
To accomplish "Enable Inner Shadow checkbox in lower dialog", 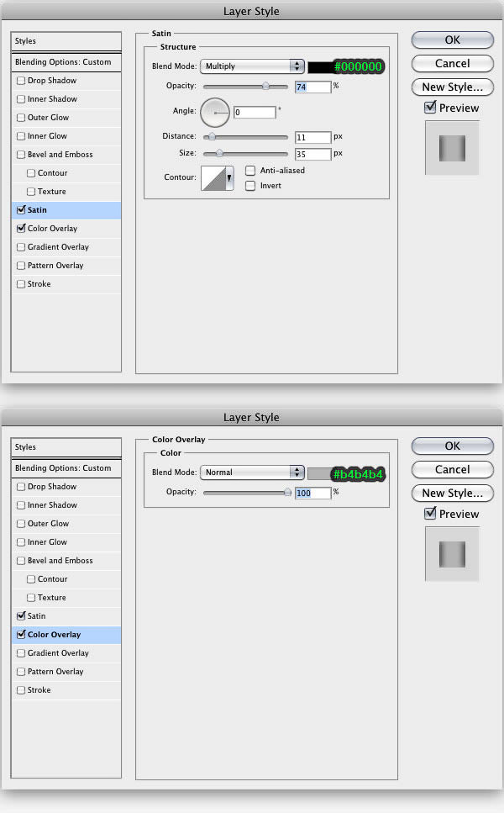I will pyautogui.click(x=21, y=505).
